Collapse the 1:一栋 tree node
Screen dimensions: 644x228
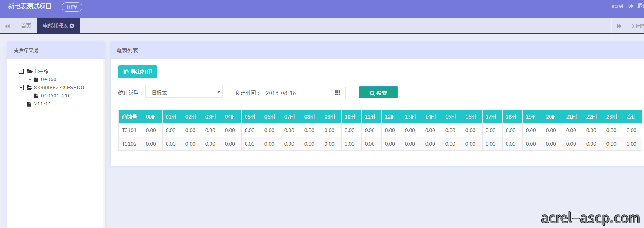tap(21, 71)
